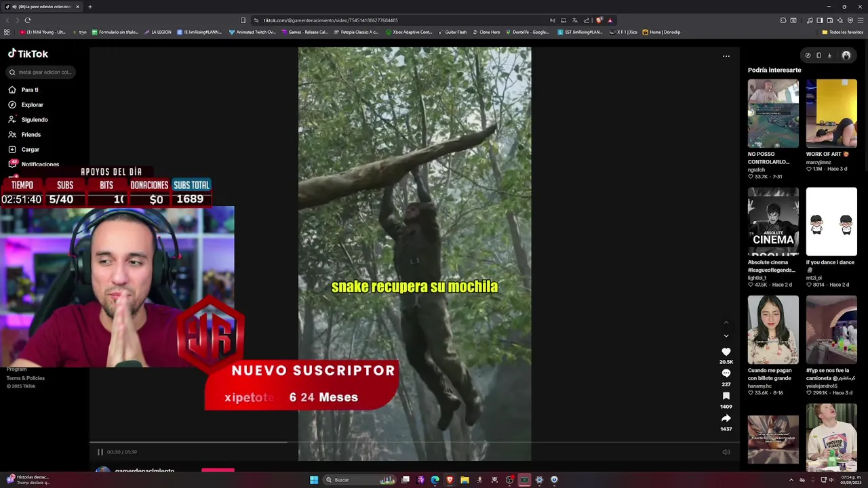Open Windows Start menu
The width and height of the screenshot is (868, 488).
click(314, 480)
